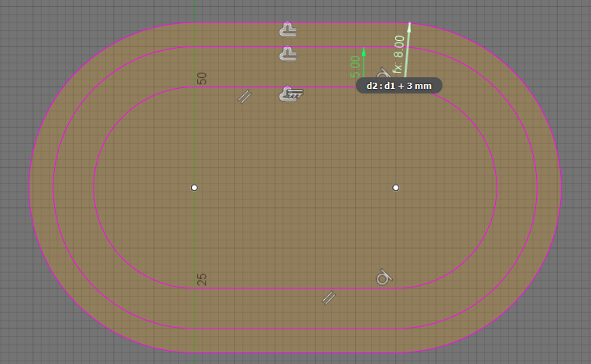591x364 pixels.
Task: Pick the left slot center point
Action: pos(194,188)
